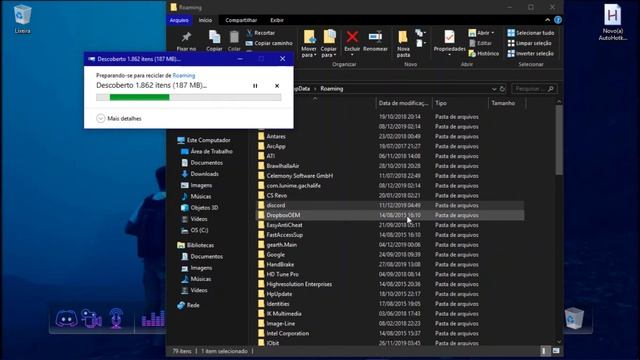This screenshot has width=640, height=360.
Task: Click the Colar paste icon
Action: click(234, 38)
